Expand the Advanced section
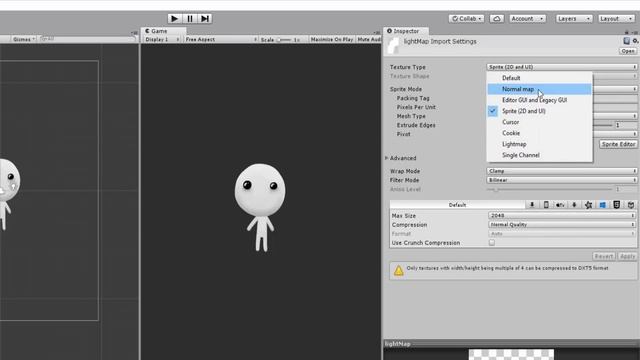Image resolution: width=640 pixels, height=360 pixels. pos(387,158)
